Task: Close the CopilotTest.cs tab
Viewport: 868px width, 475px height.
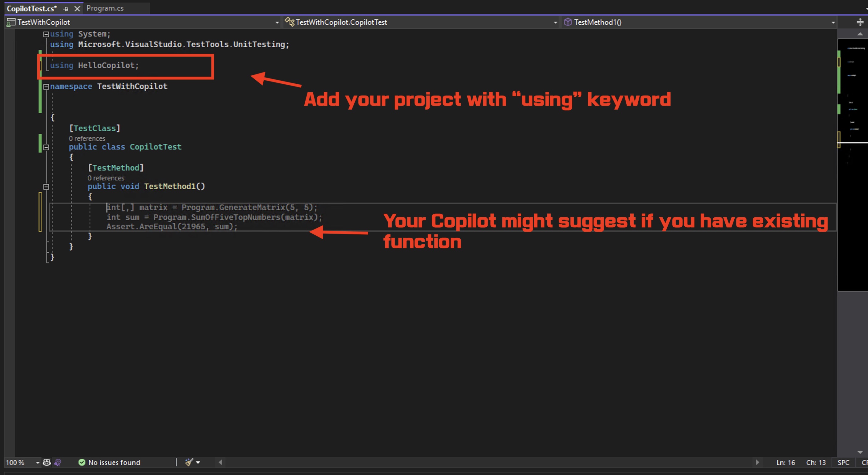Action: 77,9
